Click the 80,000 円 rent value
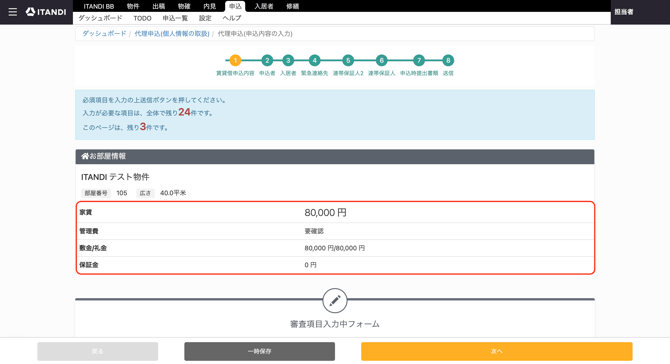 click(x=326, y=212)
